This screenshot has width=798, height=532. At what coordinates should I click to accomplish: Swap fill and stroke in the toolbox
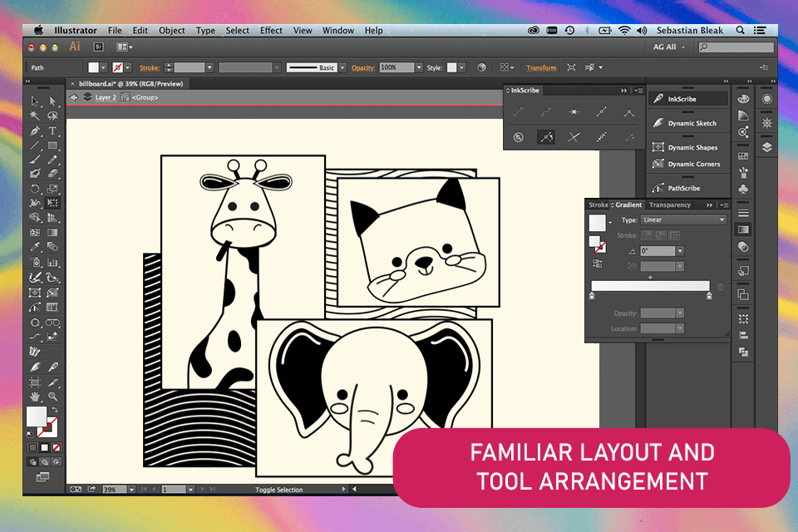(x=53, y=411)
